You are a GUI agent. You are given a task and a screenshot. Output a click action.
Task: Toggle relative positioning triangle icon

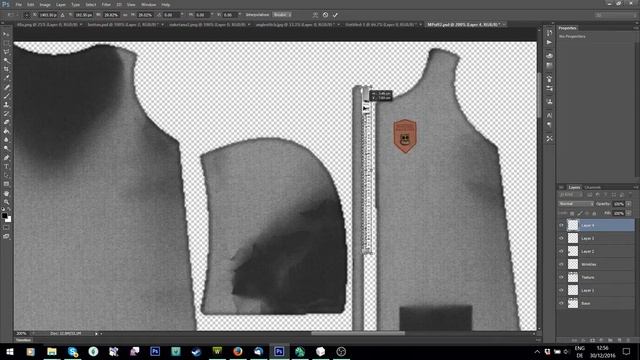point(62,15)
